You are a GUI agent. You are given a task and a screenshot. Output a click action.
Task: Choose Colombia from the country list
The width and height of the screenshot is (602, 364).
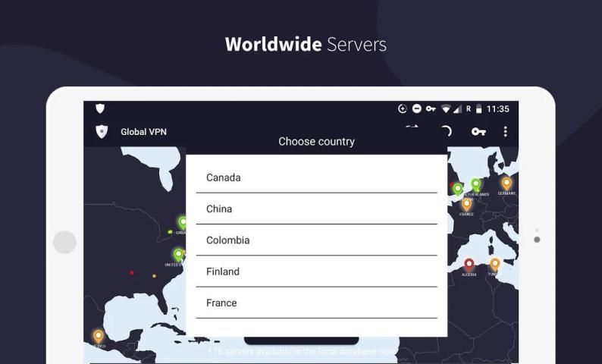click(316, 240)
